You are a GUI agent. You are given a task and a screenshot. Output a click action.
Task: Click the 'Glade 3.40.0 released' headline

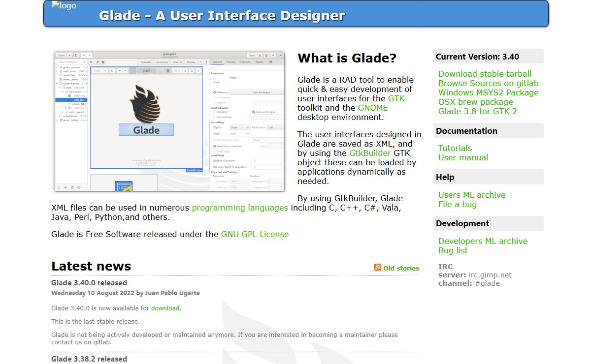click(x=89, y=283)
